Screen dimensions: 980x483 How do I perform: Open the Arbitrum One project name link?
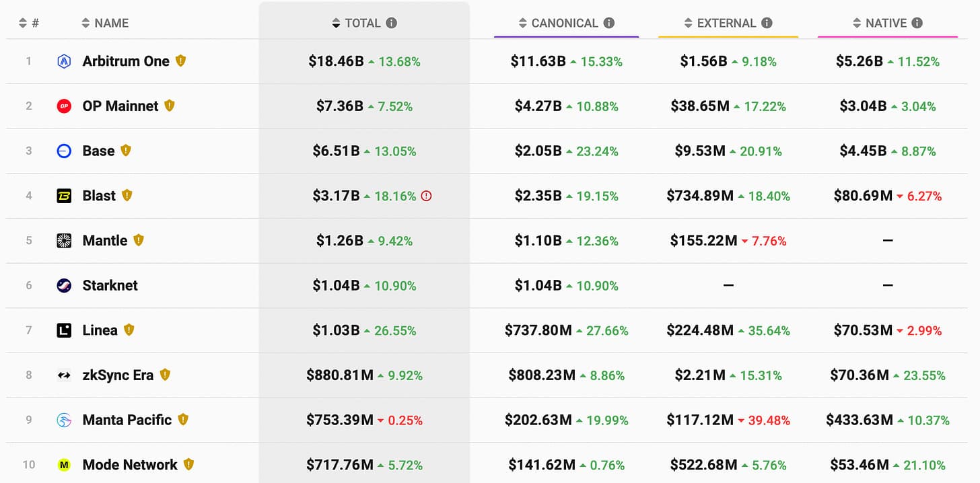point(126,61)
